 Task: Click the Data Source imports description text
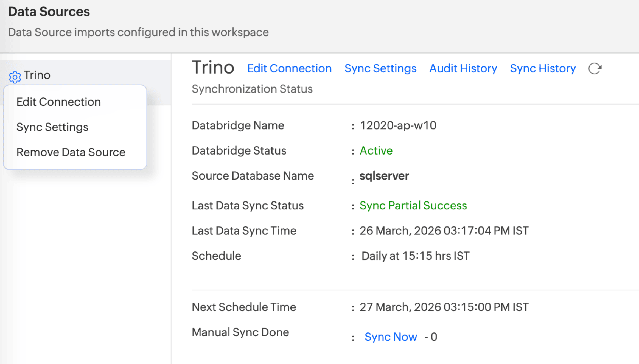pos(138,32)
